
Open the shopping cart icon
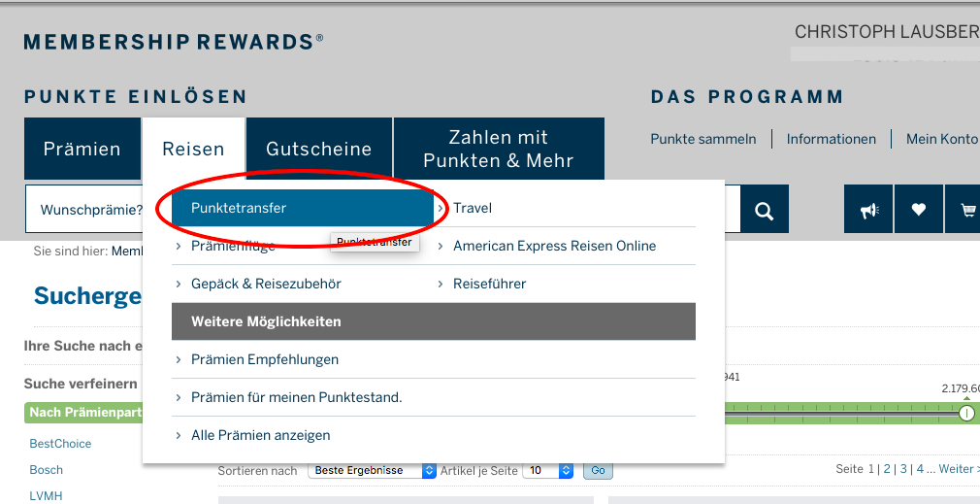pyautogui.click(x=965, y=210)
